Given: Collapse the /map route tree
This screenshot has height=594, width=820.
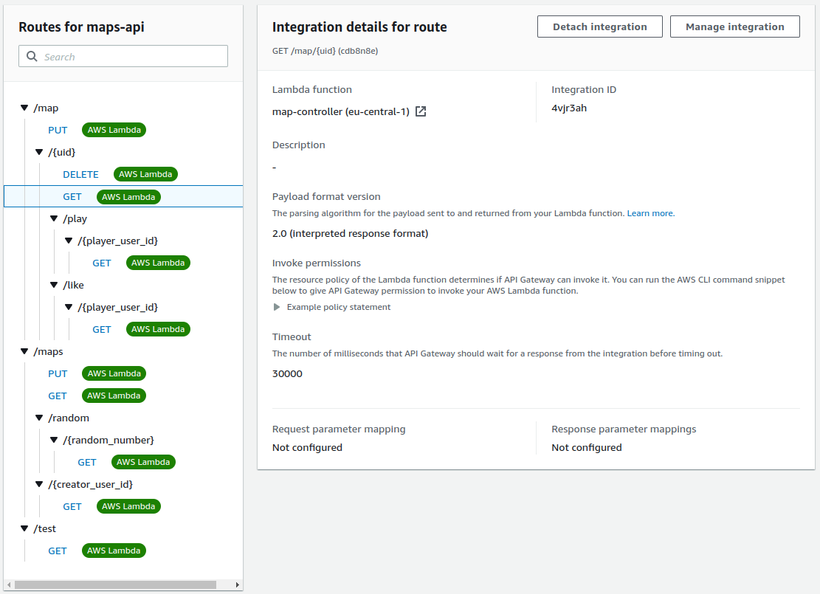Looking at the screenshot, I should [x=24, y=108].
